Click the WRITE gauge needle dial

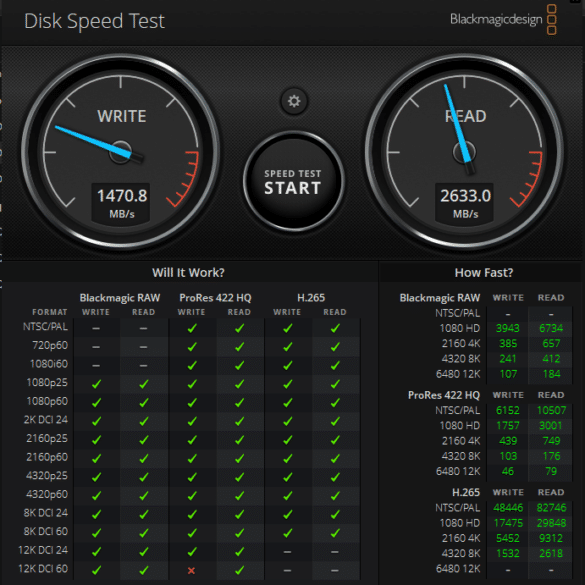click(121, 151)
